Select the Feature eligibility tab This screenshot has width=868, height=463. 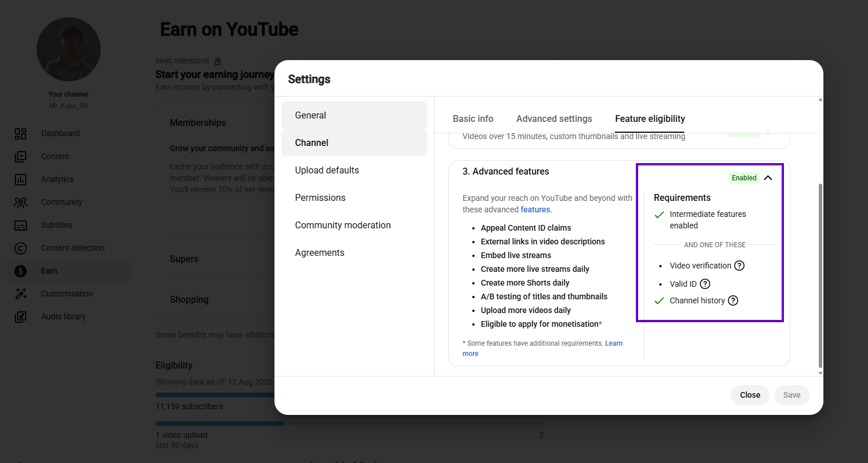click(x=650, y=118)
